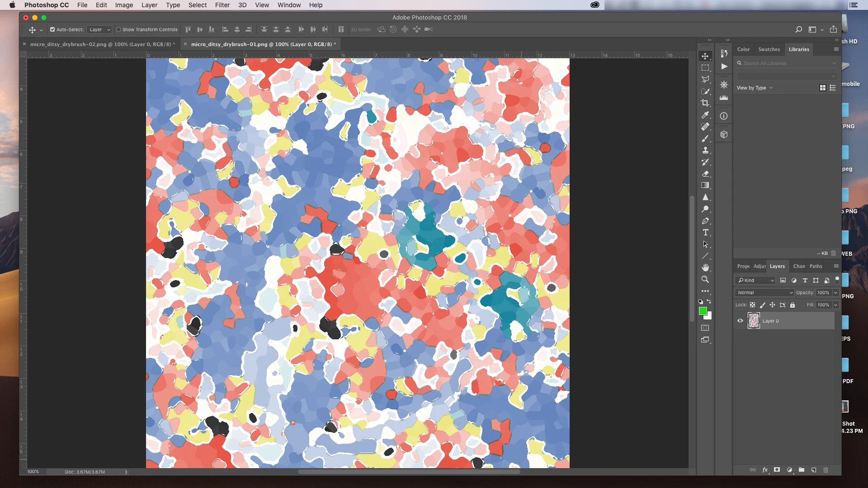This screenshot has height=488, width=868.
Task: Open the Filter menu
Action: [x=222, y=5]
